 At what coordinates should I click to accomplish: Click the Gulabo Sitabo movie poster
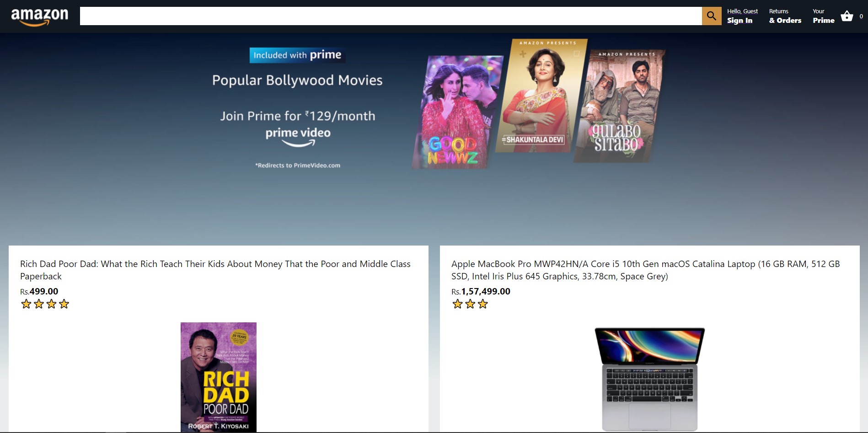tap(620, 106)
